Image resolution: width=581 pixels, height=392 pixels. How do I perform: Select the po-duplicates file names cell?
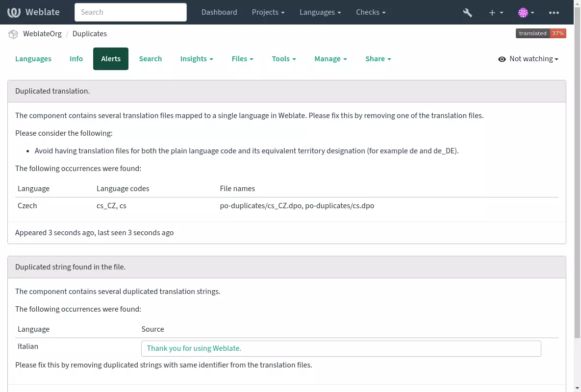click(x=297, y=206)
